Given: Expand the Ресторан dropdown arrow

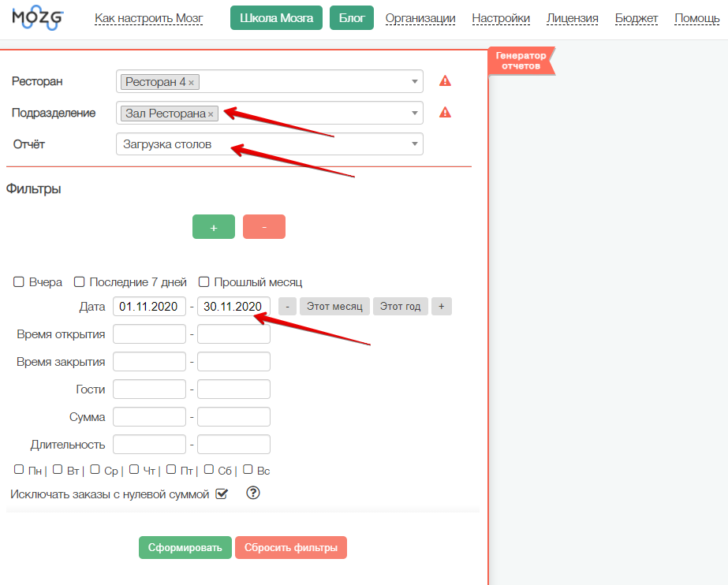Looking at the screenshot, I should point(415,82).
